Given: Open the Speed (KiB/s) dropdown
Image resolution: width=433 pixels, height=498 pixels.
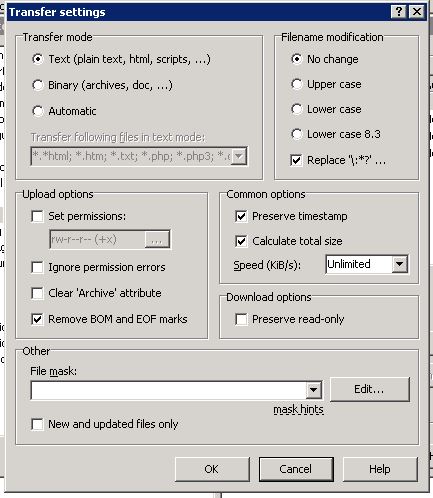Looking at the screenshot, I should [399, 264].
